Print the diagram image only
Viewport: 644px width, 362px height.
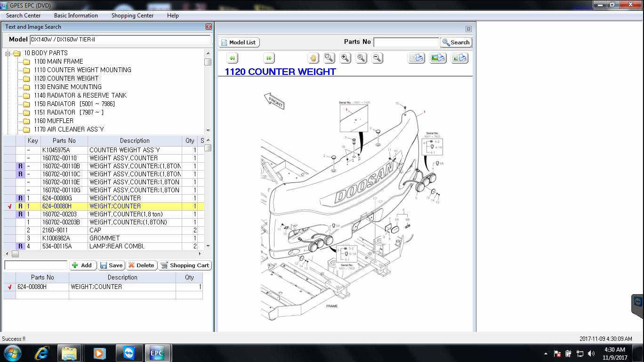coord(438,58)
